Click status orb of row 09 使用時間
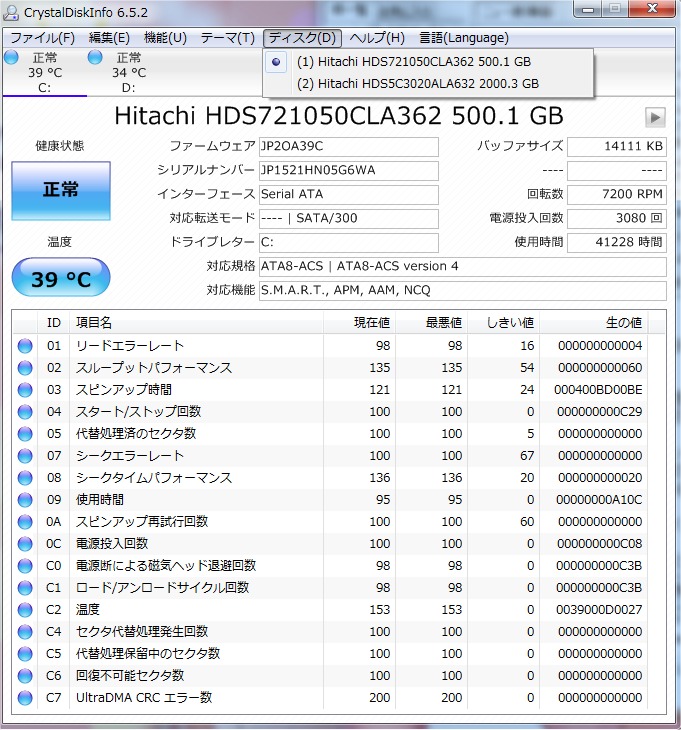The height and width of the screenshot is (730, 681). pyautogui.click(x=25, y=500)
